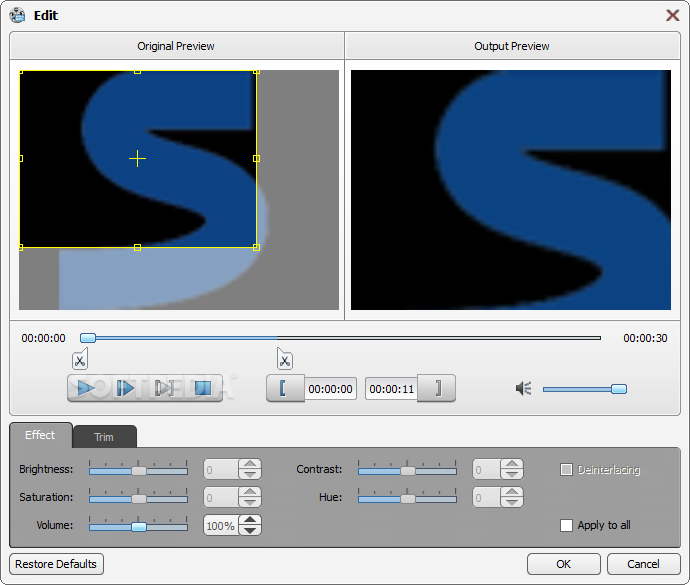Click the Output Preview header
The height and width of the screenshot is (585, 690).
coord(512,46)
